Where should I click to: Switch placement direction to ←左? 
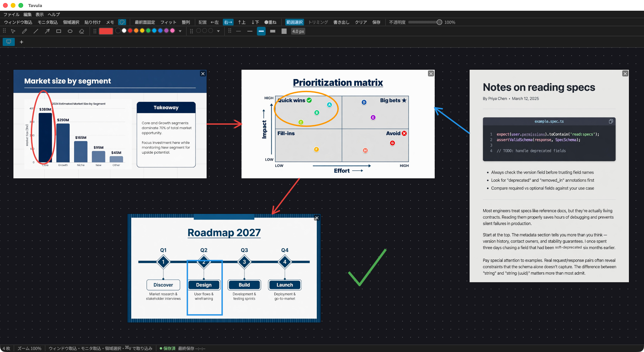(x=215, y=22)
